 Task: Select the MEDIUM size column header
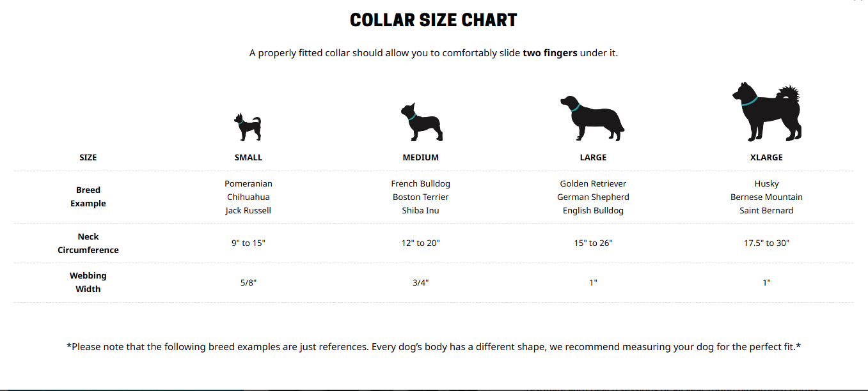pos(421,157)
